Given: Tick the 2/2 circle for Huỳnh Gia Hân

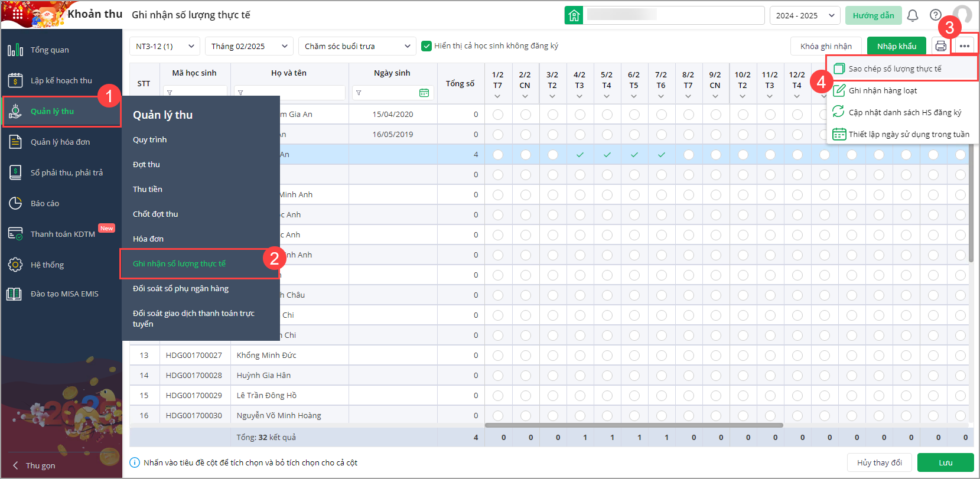Looking at the screenshot, I should (525, 375).
